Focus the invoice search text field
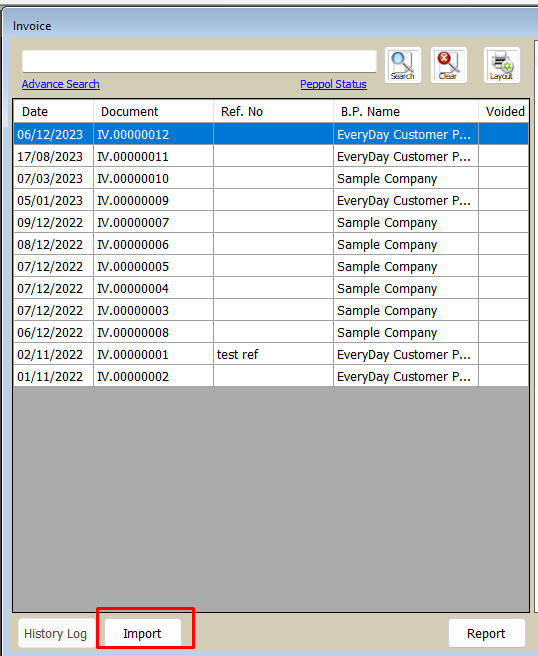Image resolution: width=538 pixels, height=656 pixels. point(199,62)
